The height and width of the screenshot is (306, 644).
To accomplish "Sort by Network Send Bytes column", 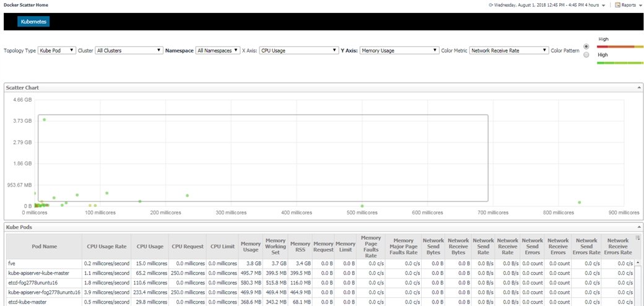I will point(433,247).
